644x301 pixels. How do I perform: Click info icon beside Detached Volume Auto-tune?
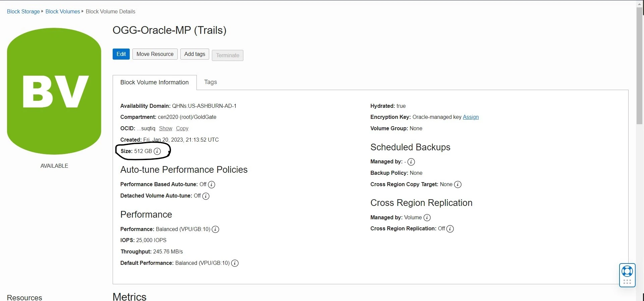pos(206,196)
